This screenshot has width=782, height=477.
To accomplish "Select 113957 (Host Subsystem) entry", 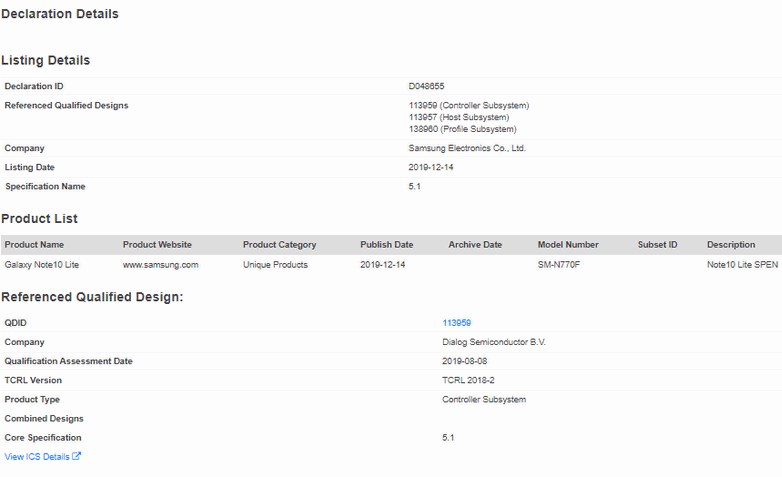I will pos(459,117).
